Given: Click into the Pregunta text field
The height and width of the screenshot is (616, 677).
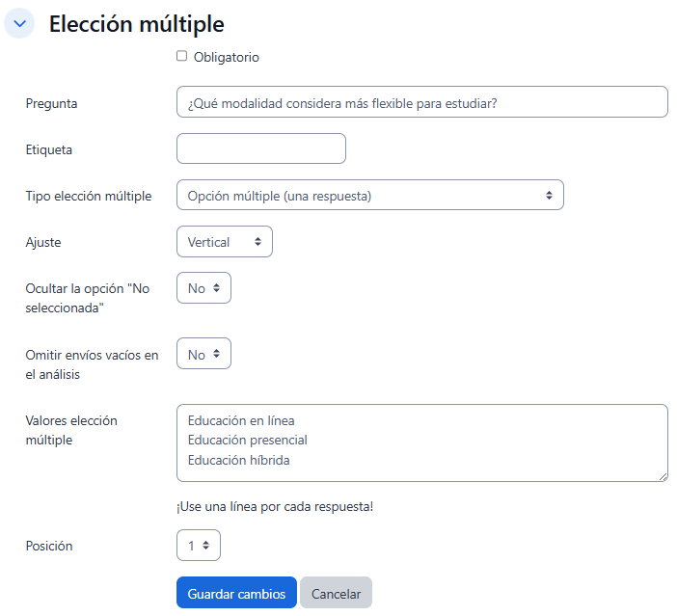Looking at the screenshot, I should pos(421,102).
